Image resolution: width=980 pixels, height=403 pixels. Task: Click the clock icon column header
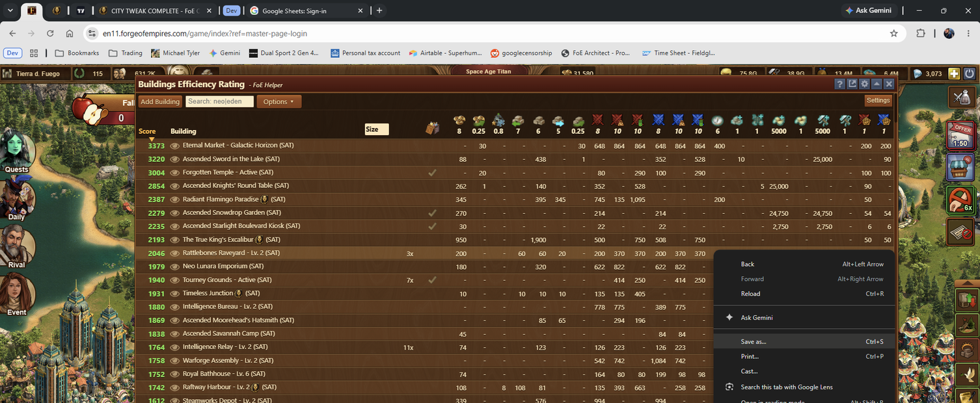pyautogui.click(x=717, y=120)
